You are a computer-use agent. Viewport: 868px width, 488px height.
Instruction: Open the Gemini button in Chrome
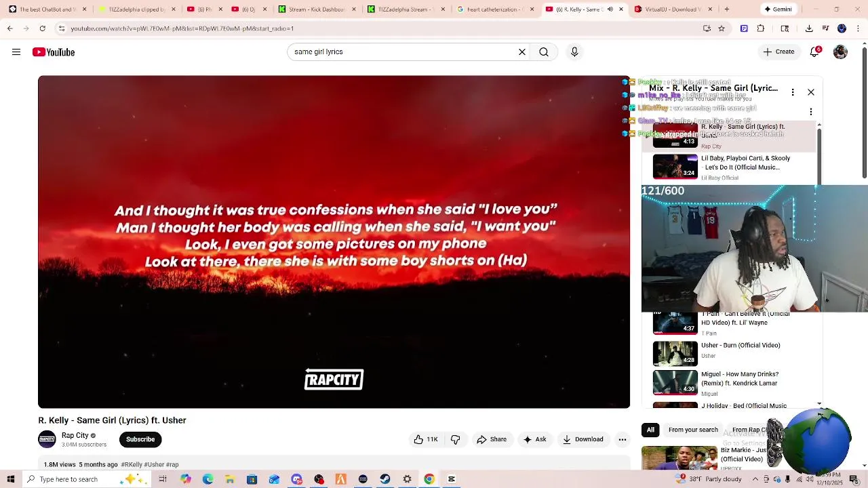[x=778, y=9]
